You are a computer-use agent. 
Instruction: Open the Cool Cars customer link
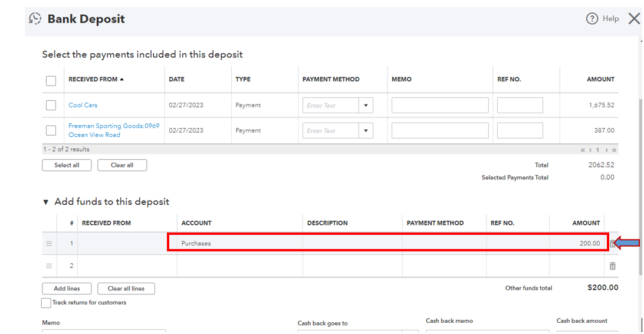(x=83, y=105)
